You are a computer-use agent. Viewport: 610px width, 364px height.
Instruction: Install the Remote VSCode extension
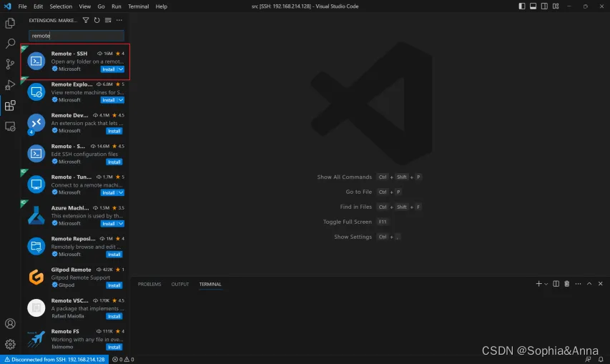point(114,316)
